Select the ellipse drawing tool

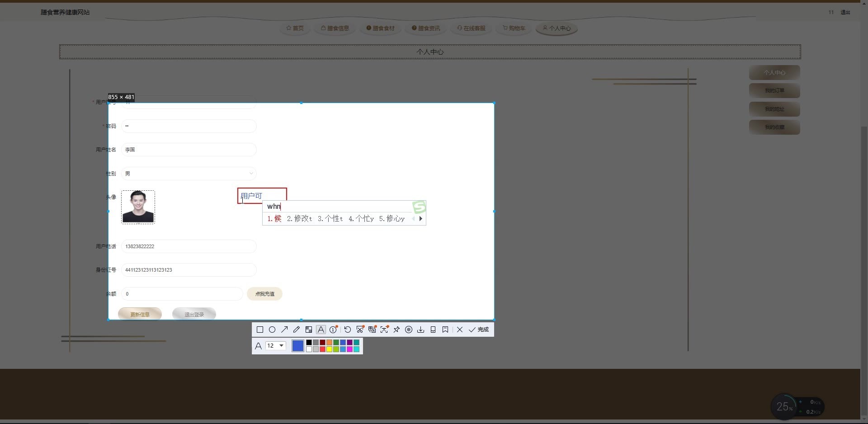(272, 330)
